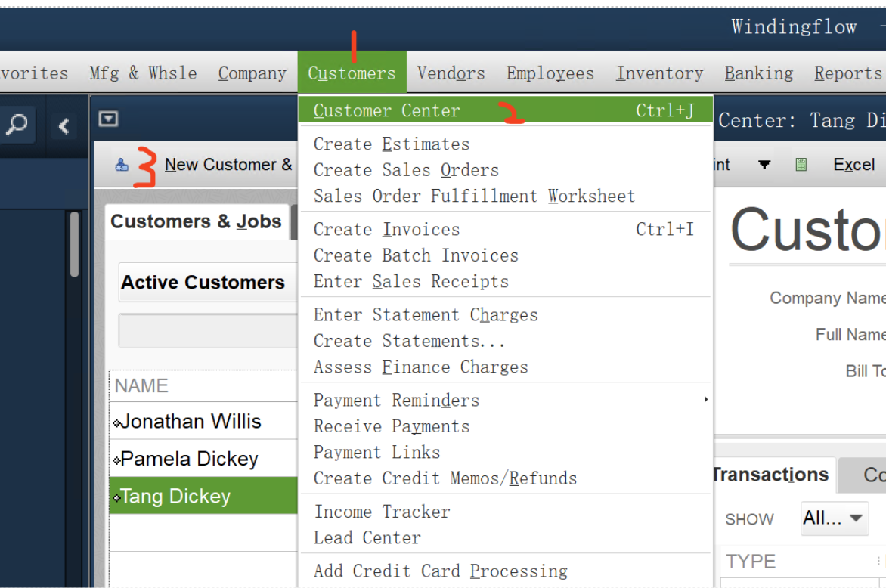Open the Favorites menu
Viewport: 886px width, 588px height.
tap(34, 73)
